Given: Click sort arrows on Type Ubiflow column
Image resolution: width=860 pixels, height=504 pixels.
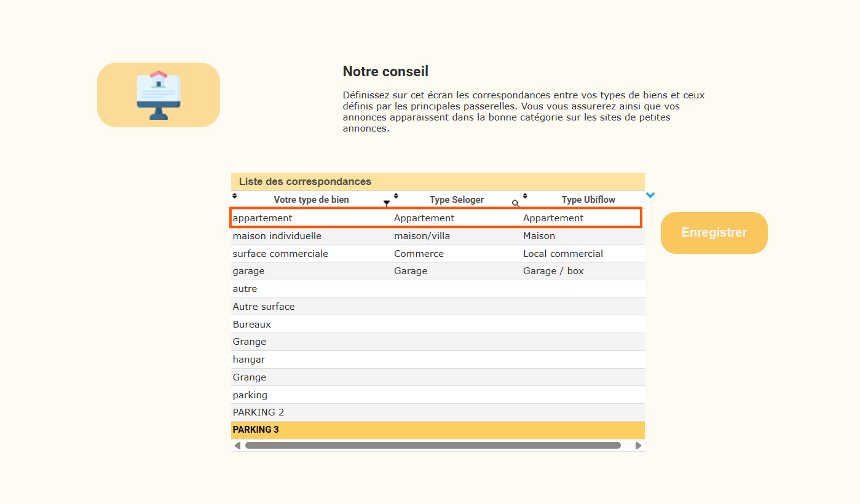Looking at the screenshot, I should coord(525,196).
